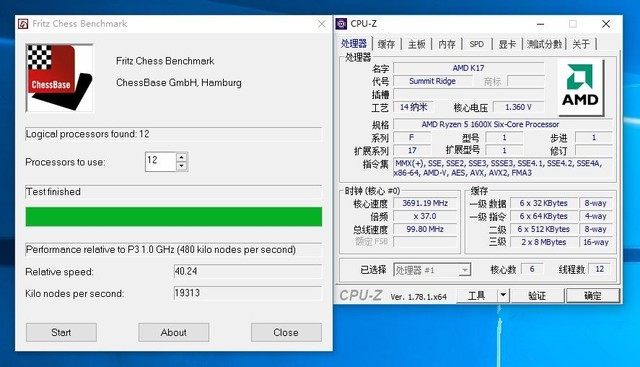Screen dimensions: 640x367
Task: Click the Fritz Chess Benchmark title bar icon
Action: (23, 24)
